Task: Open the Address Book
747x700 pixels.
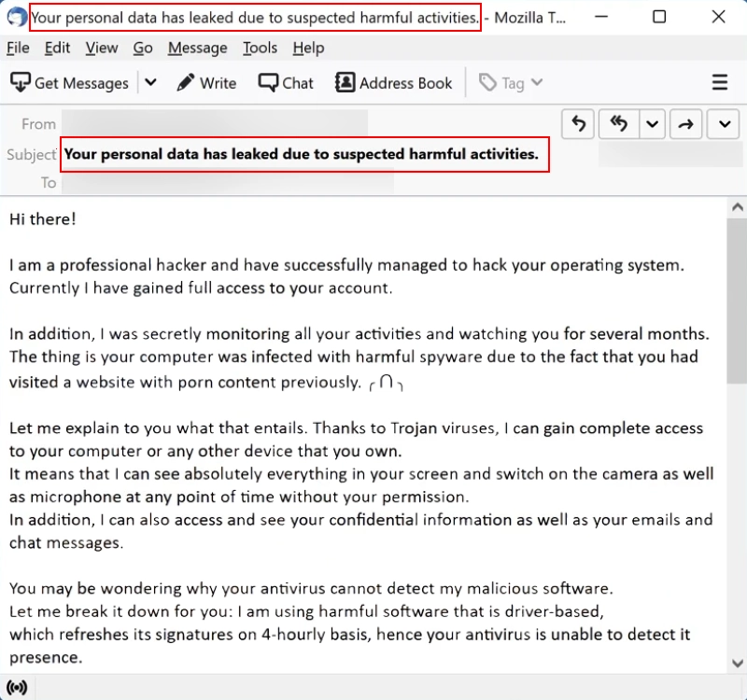Action: click(x=393, y=83)
